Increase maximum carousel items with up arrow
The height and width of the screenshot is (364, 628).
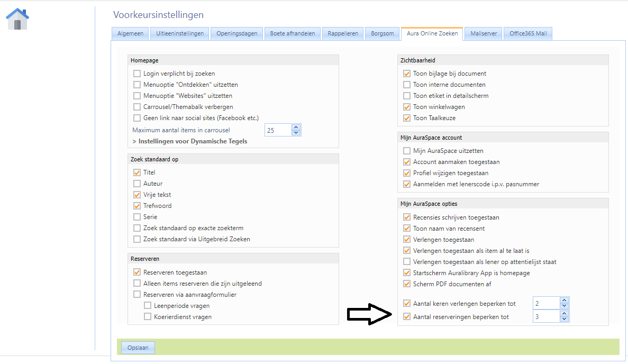coord(296,127)
